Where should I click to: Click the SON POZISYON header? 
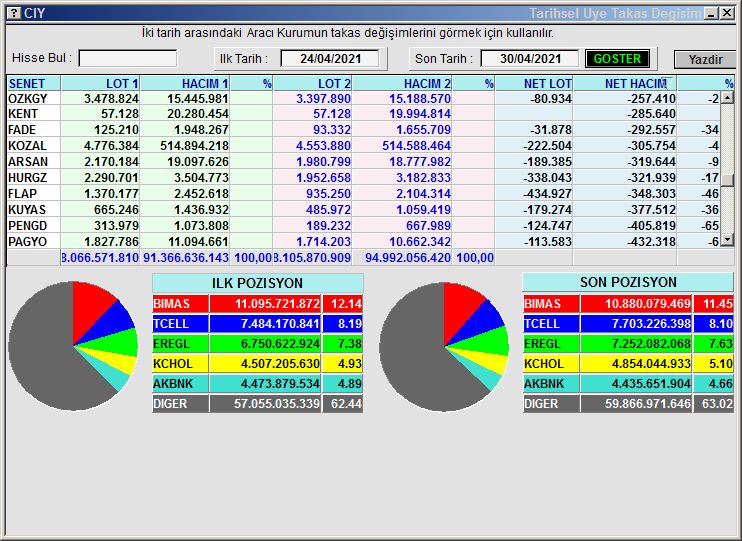[x=628, y=282]
